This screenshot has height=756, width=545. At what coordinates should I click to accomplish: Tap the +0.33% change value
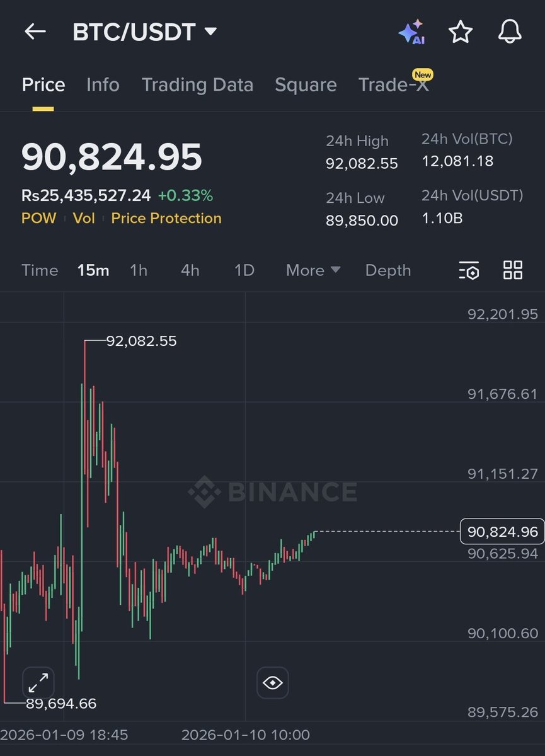point(185,196)
